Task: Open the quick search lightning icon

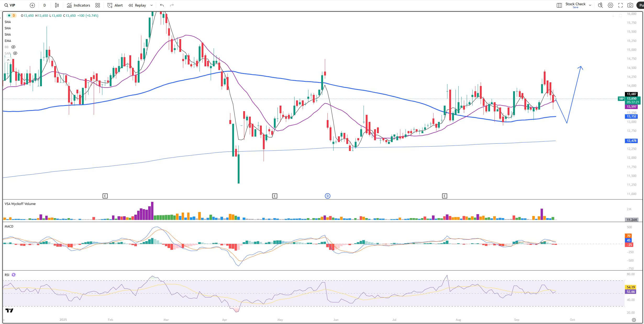Action: [601, 5]
